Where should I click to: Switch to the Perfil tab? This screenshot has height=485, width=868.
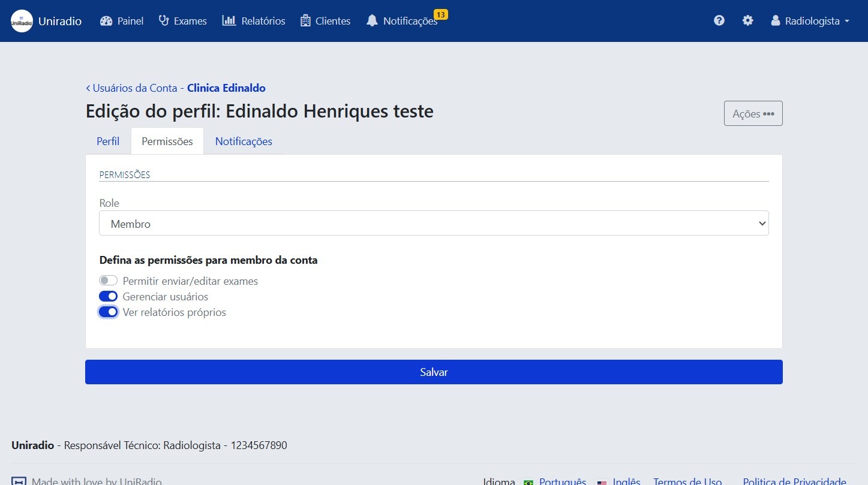coord(108,141)
